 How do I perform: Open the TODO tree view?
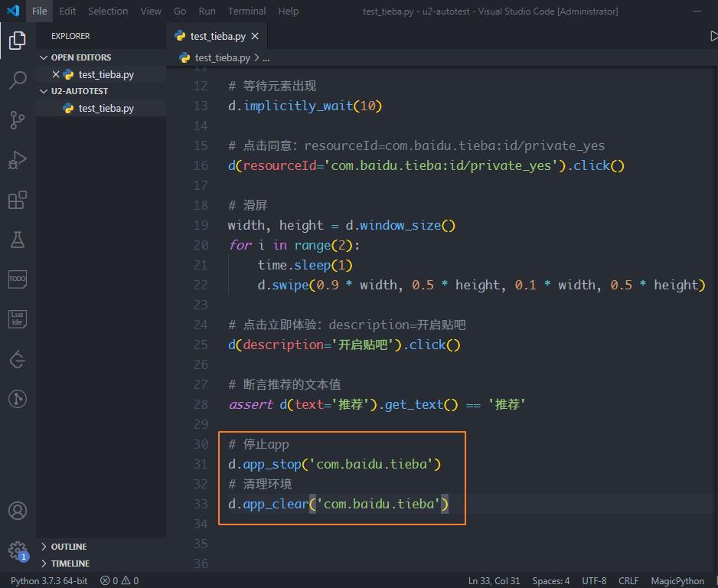(18, 279)
